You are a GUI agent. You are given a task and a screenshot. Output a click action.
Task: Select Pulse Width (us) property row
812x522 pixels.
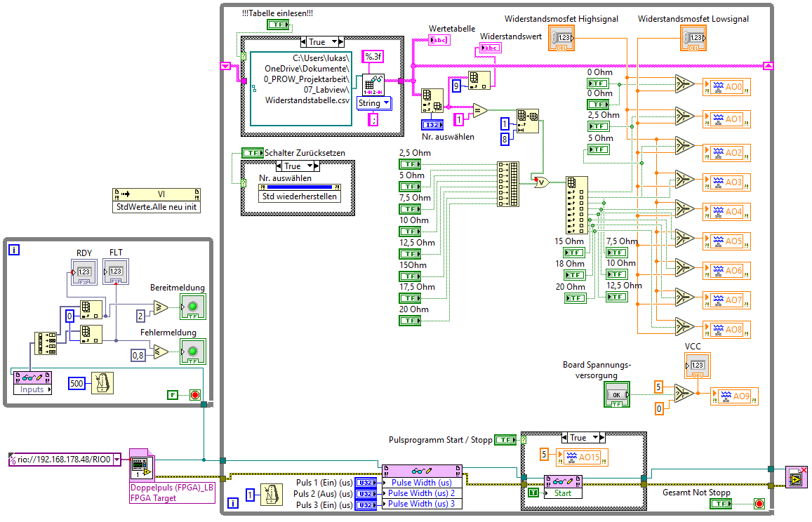(422, 483)
